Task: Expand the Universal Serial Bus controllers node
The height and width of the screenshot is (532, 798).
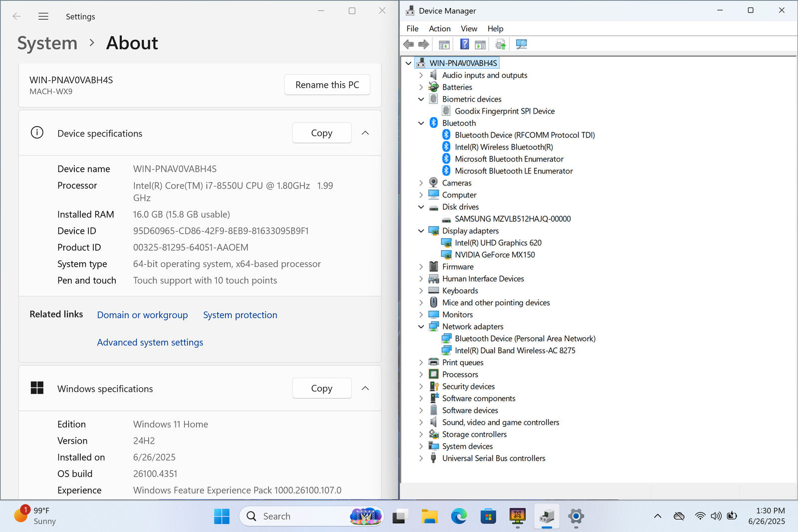Action: (421, 458)
